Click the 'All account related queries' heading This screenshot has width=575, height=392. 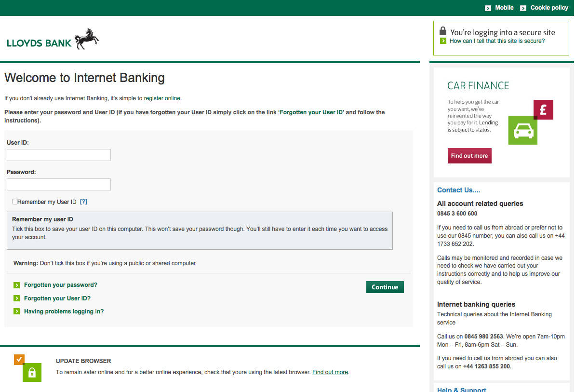click(480, 203)
